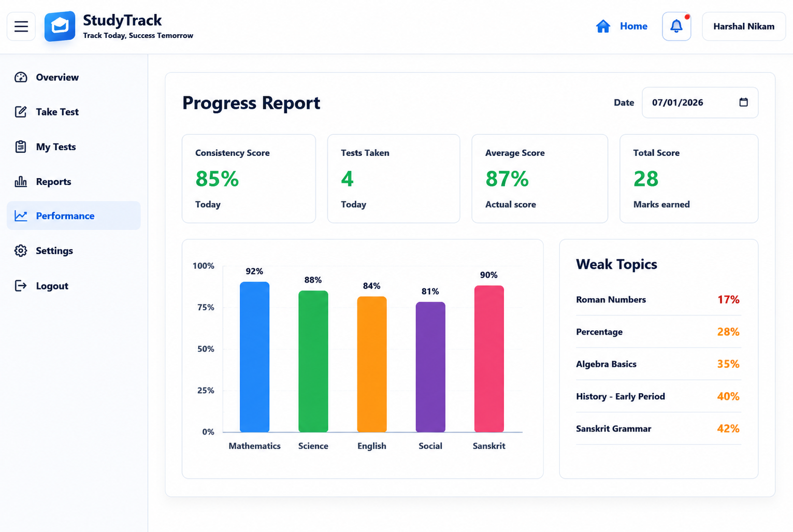Open Take Test menu item
The image size is (793, 532).
click(74, 112)
